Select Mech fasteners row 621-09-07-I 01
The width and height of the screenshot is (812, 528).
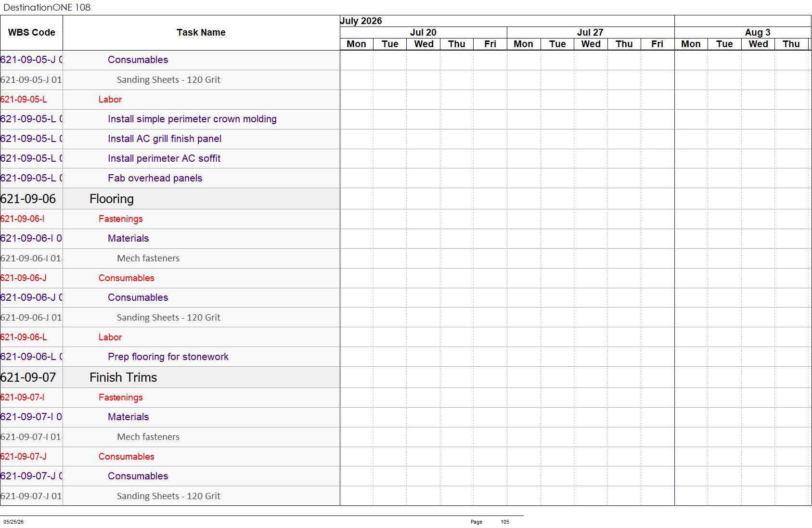(170, 437)
